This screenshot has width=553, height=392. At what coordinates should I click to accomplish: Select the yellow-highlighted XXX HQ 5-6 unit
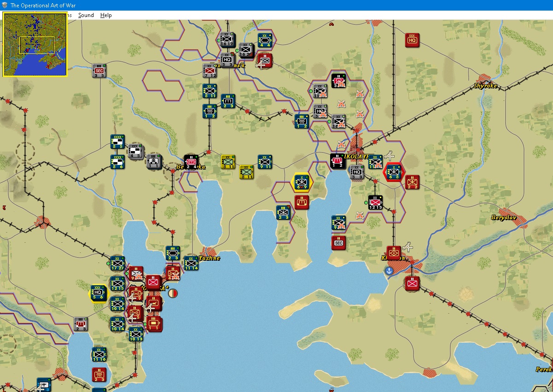click(98, 292)
